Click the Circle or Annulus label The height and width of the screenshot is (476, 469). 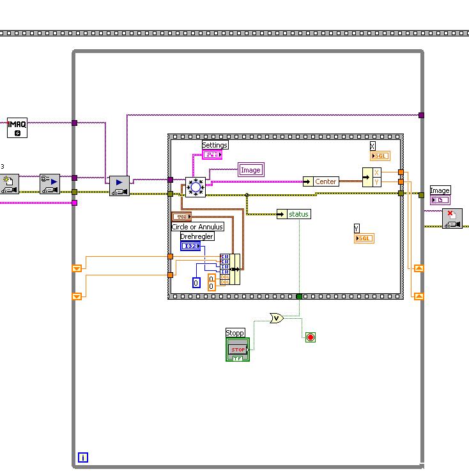pyautogui.click(x=197, y=227)
